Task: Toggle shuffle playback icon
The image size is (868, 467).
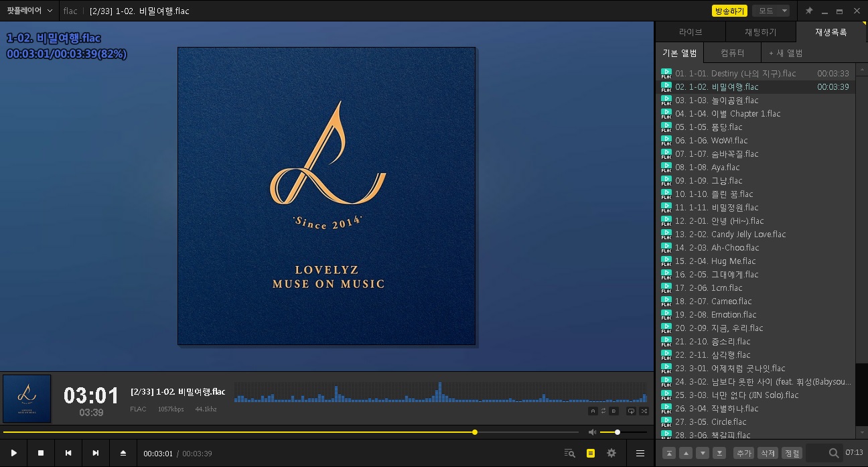Action: (644, 411)
